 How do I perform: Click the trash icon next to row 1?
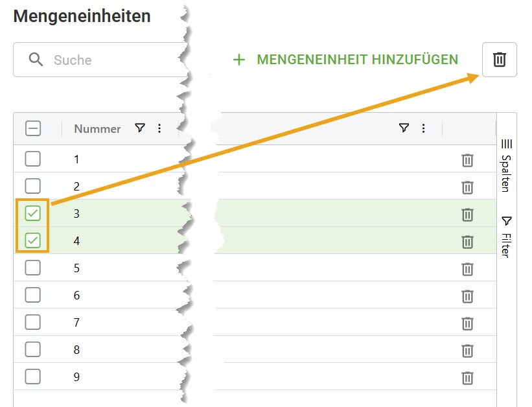tap(467, 159)
